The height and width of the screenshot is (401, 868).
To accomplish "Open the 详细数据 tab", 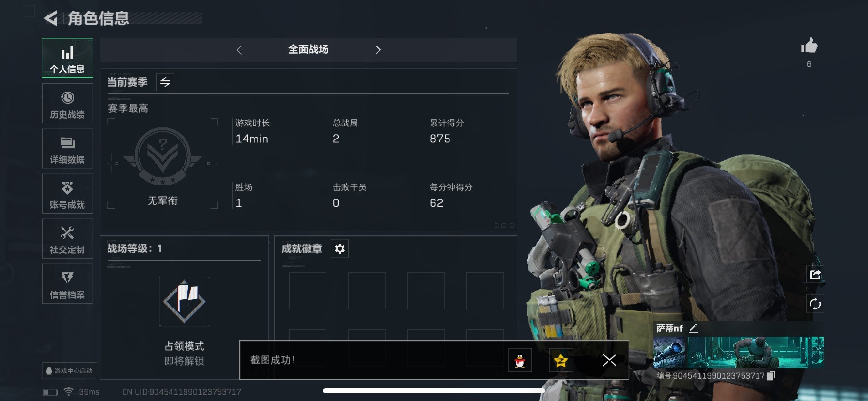I will [67, 149].
